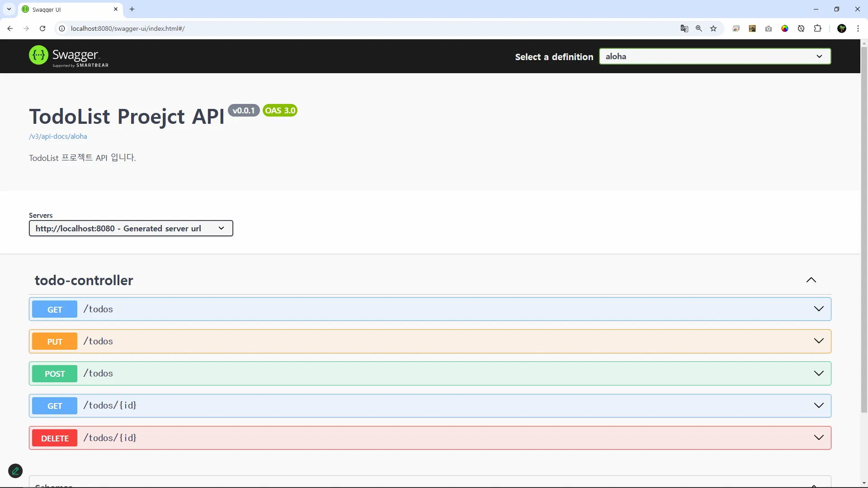The image size is (868, 488).
Task: Open the Chrome three-dot menu
Action: click(858, 28)
